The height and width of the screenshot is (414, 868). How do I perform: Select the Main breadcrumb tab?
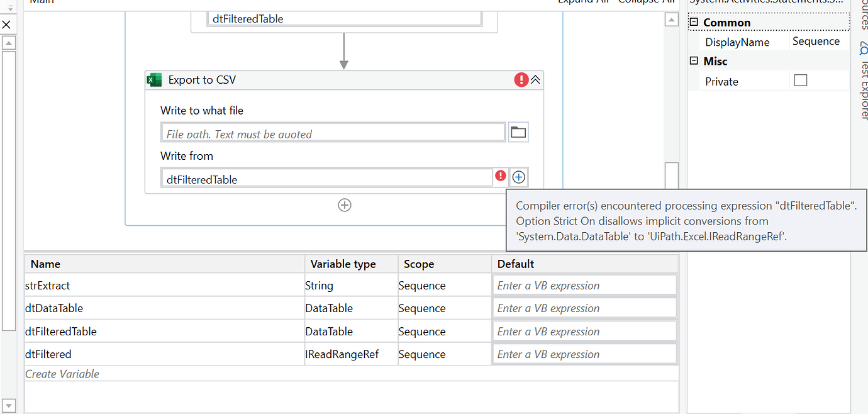tap(42, 3)
